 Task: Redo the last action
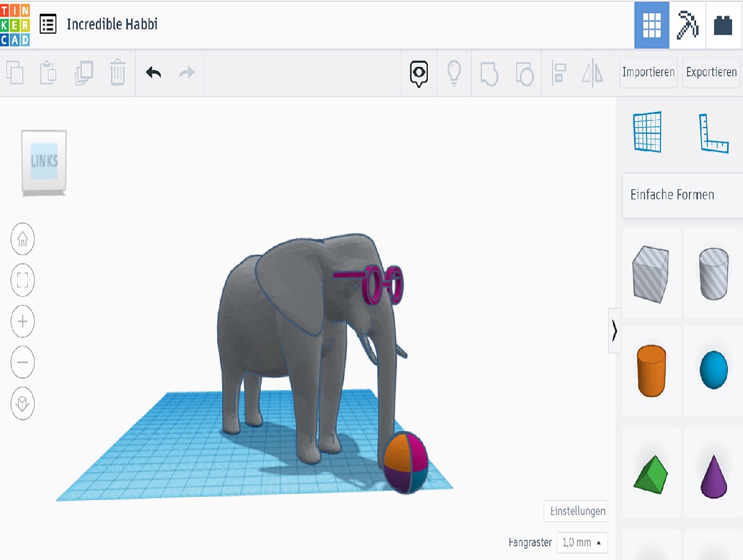pyautogui.click(x=187, y=73)
